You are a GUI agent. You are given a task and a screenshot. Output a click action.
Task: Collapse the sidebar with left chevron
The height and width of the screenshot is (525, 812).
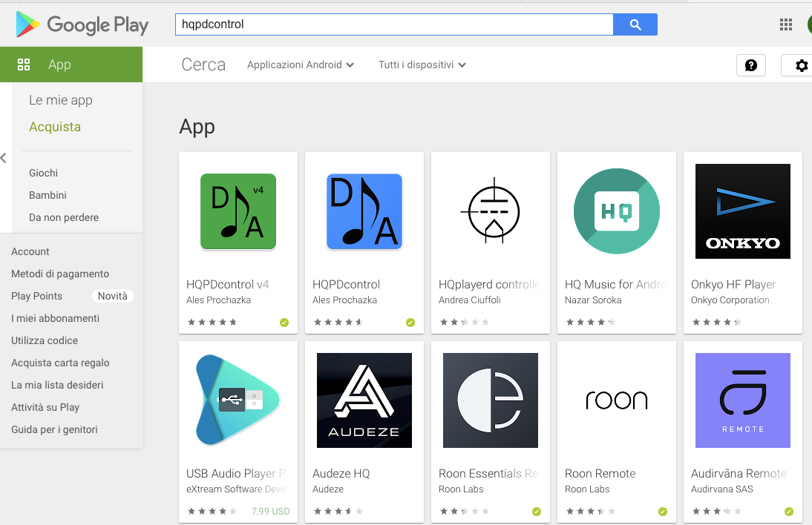[4, 158]
